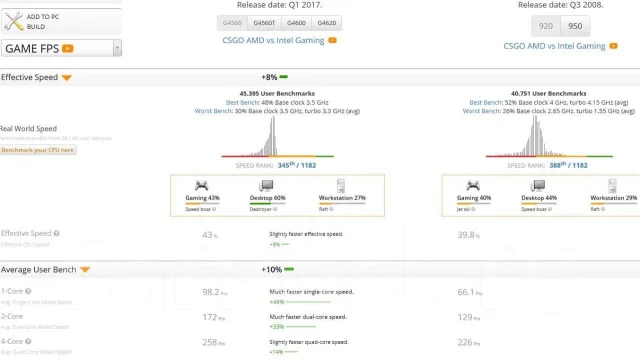This screenshot has height=361, width=640.
Task: Click YouTube icon beside right CSGO link
Action: 613,46
